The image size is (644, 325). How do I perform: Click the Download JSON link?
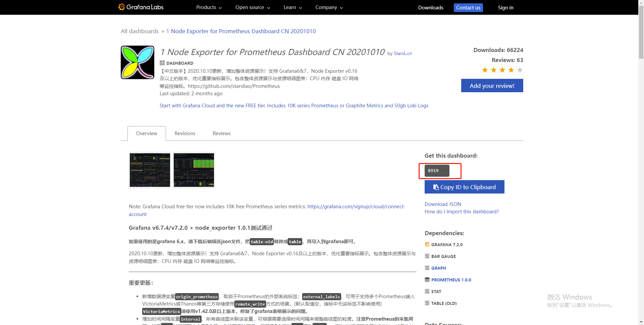click(x=443, y=204)
